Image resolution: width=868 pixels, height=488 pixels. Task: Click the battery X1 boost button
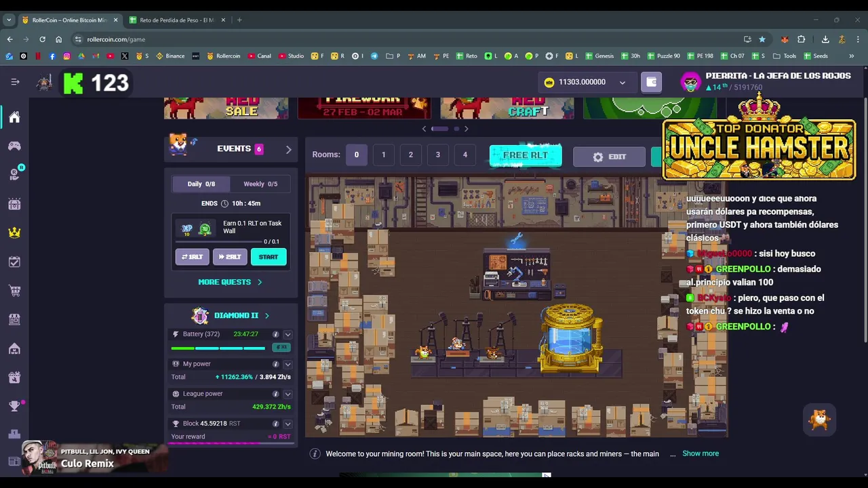click(281, 348)
